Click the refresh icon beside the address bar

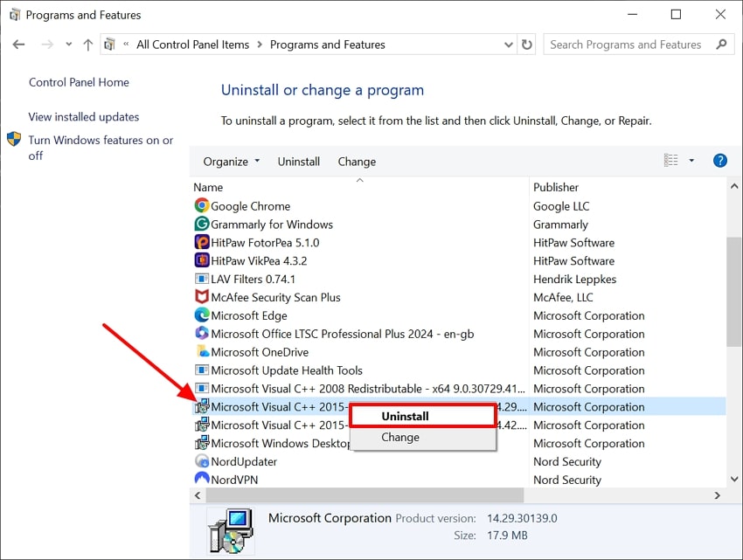526,44
